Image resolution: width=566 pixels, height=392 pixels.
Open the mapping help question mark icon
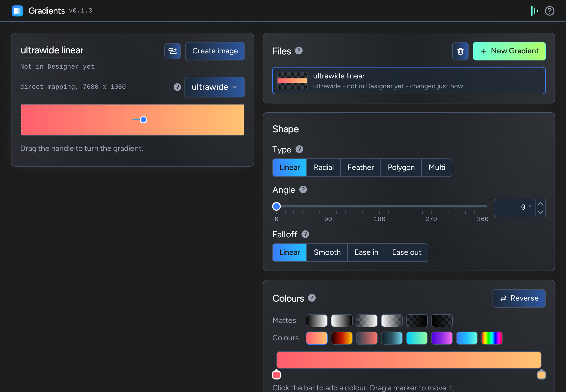coord(177,87)
